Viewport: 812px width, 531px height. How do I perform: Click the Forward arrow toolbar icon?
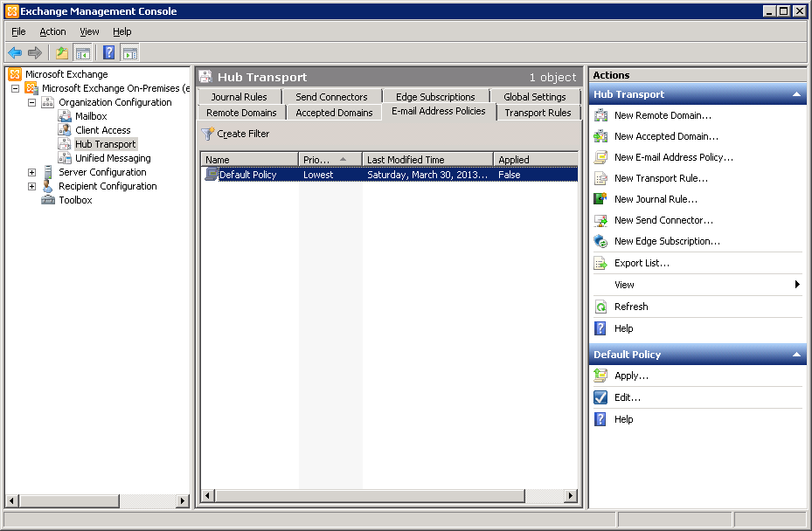pyautogui.click(x=35, y=52)
